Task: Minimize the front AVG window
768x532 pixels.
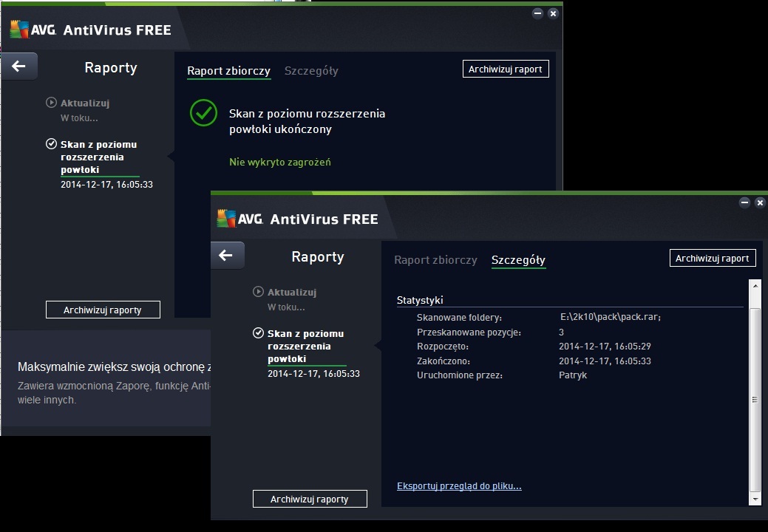Action: tap(744, 202)
